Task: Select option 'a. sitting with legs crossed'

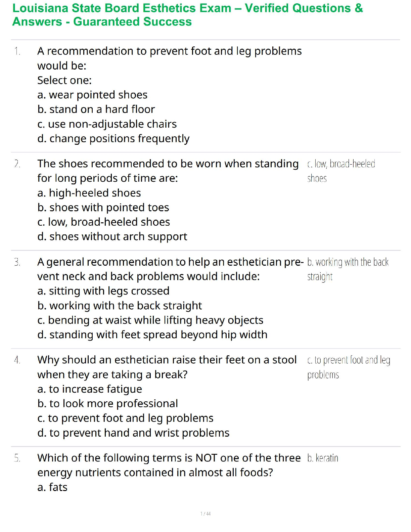Action: pos(103,291)
